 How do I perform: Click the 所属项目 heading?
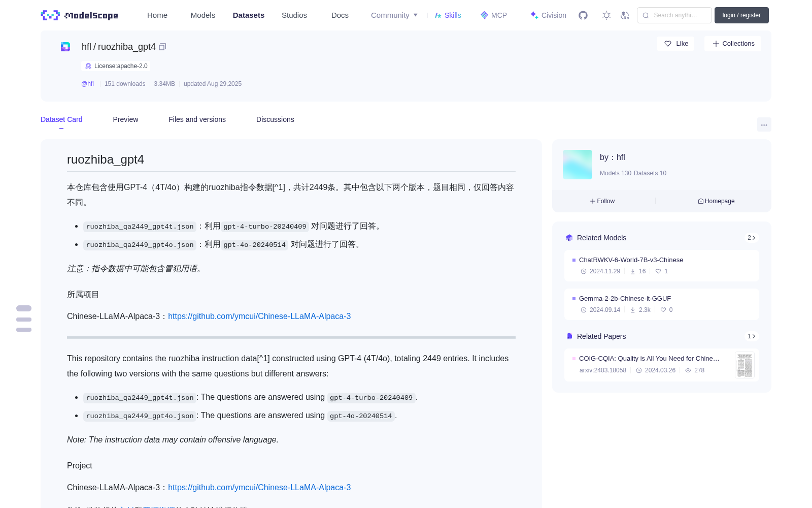pos(83,295)
